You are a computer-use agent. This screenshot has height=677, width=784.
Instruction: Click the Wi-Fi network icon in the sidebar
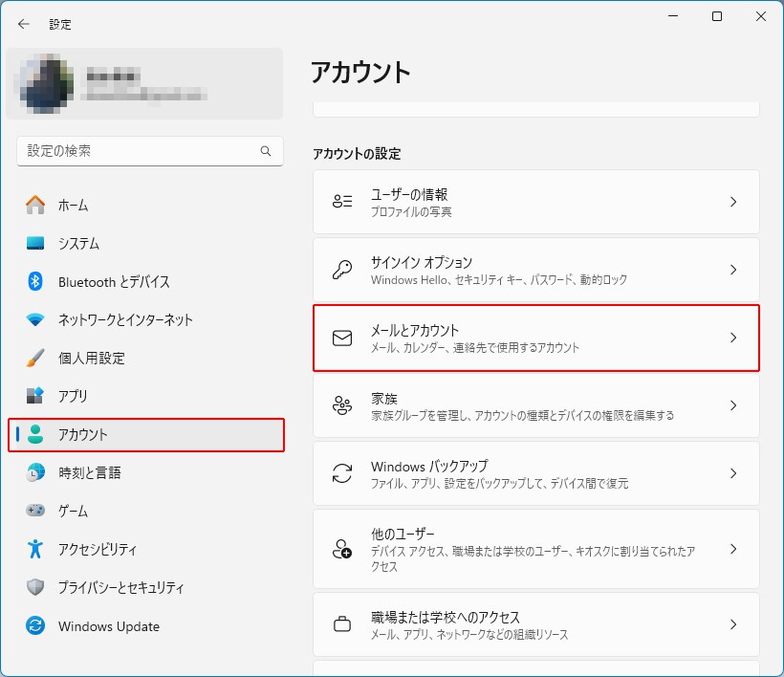(35, 319)
